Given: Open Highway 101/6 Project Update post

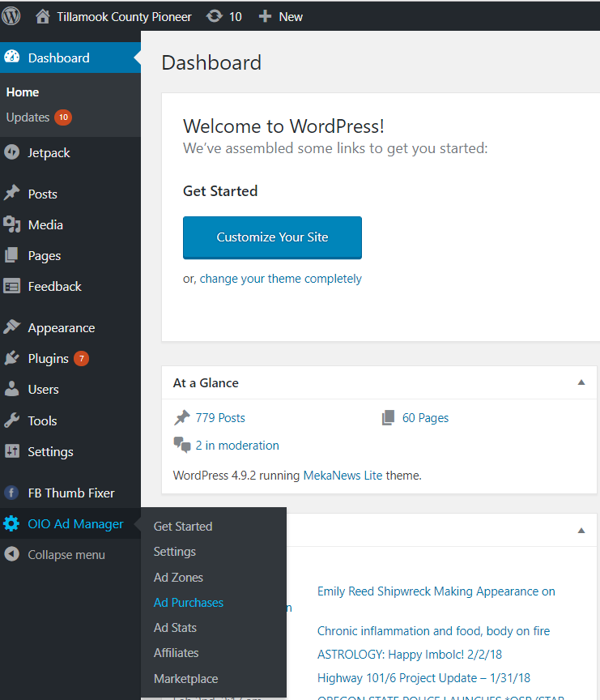Looking at the screenshot, I should [x=423, y=677].
